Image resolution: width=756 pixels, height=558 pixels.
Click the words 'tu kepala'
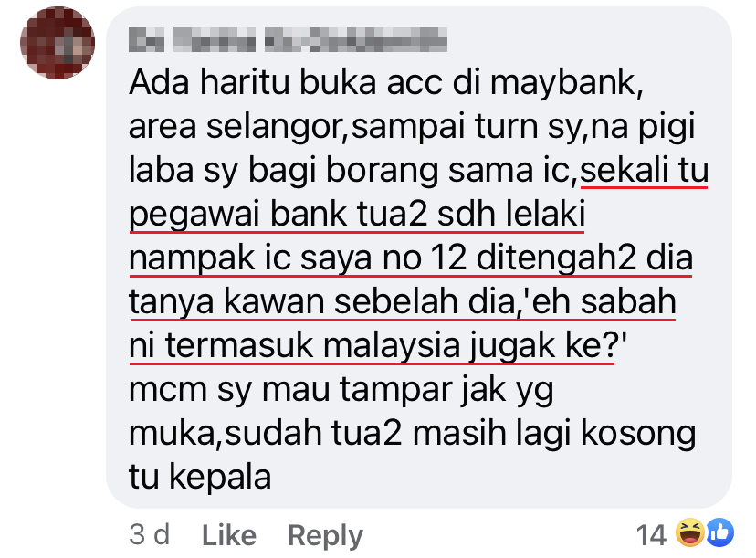click(200, 478)
